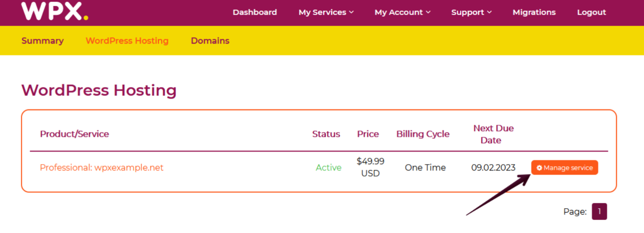Switch to the Domains tab
This screenshot has width=644, height=233.
(210, 41)
